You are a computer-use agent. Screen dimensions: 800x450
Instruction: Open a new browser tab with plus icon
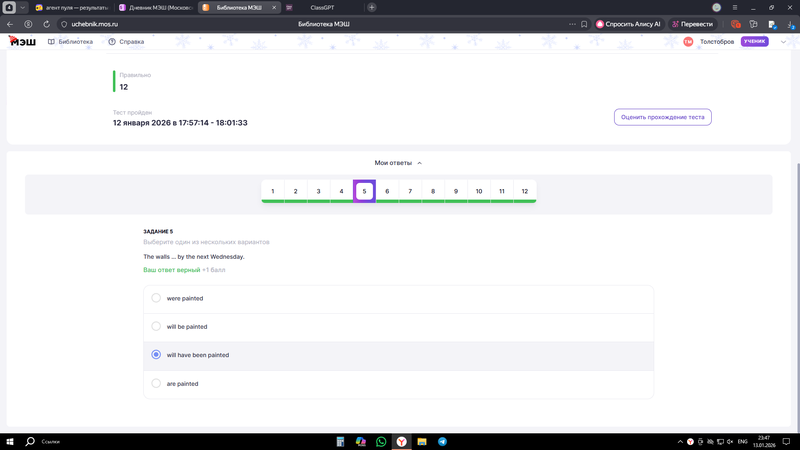click(372, 7)
